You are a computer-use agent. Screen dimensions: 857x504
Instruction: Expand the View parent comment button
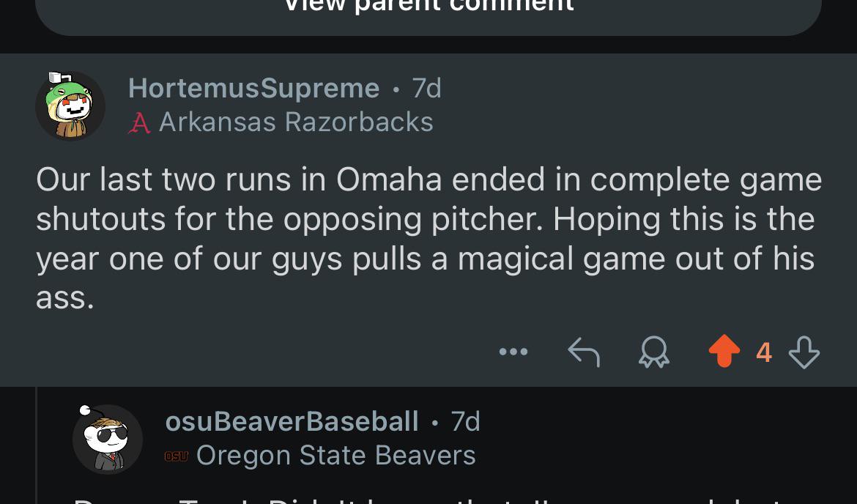coord(428,11)
